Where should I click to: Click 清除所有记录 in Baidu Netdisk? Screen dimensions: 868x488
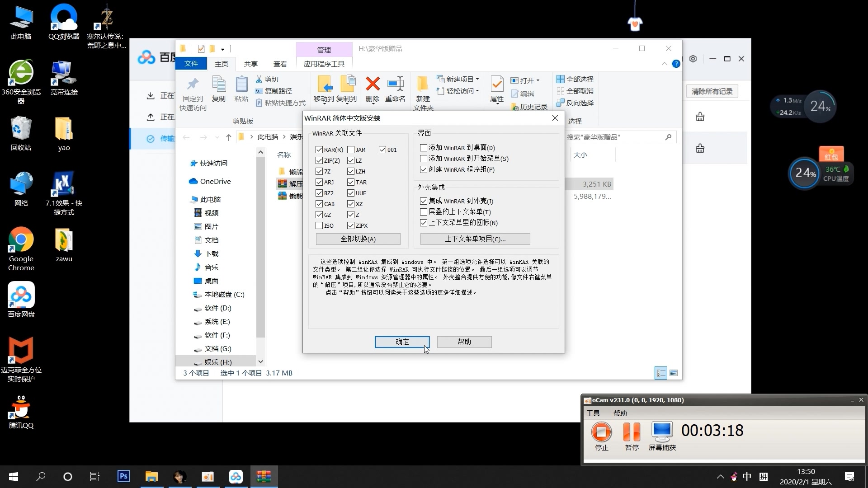pos(712,91)
